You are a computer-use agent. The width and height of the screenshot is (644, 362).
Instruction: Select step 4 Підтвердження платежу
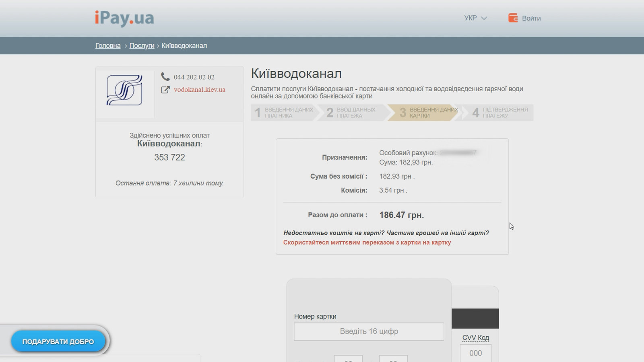[498, 113]
